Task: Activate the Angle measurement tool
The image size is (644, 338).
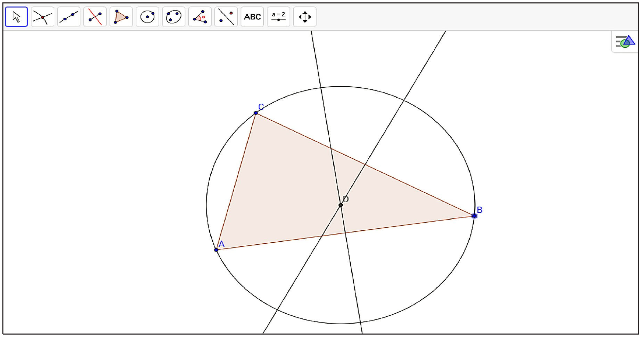Action: pos(200,17)
